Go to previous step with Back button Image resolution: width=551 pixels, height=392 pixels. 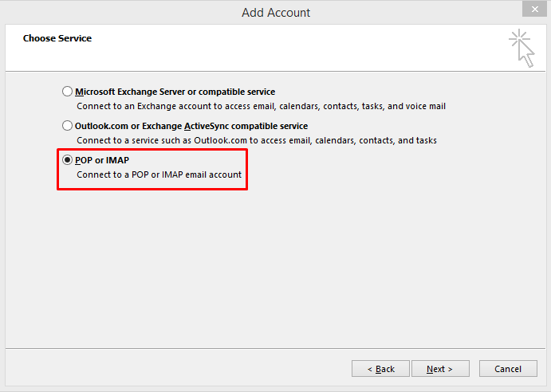(x=380, y=368)
